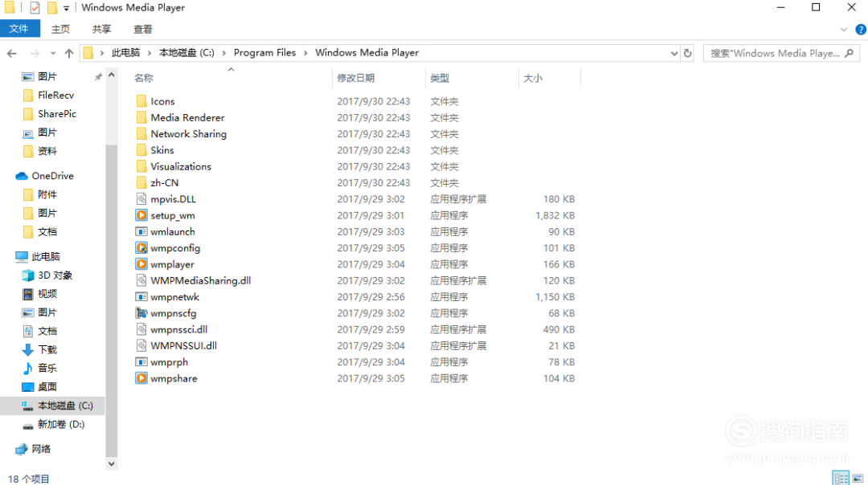Open the address bar history dropdown
868x485 pixels.
coord(674,53)
